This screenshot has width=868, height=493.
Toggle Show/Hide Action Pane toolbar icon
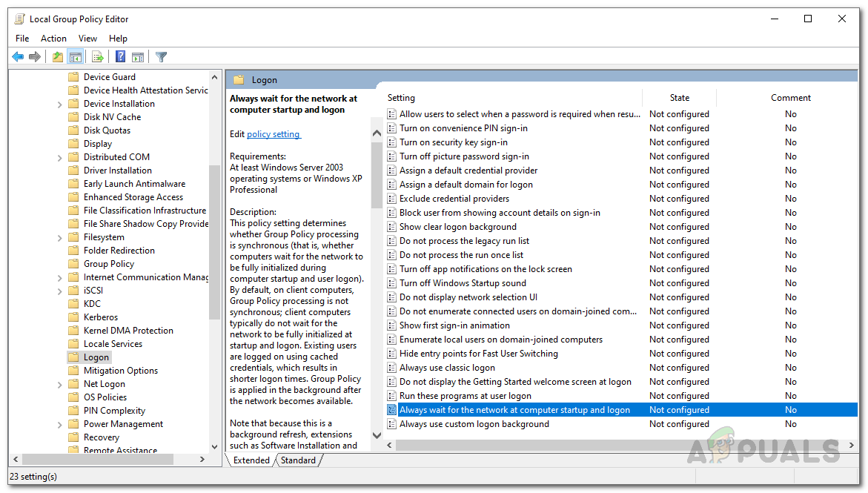(138, 57)
